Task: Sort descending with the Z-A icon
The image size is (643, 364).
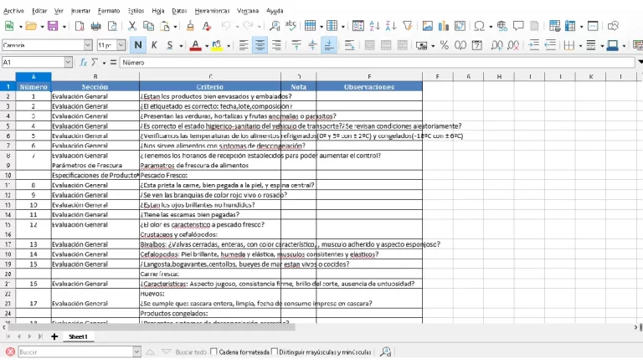Action: (391, 26)
